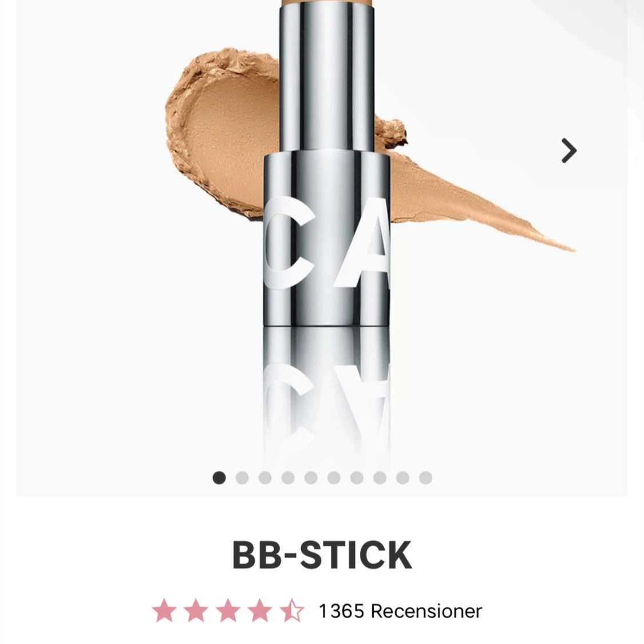Viewport: 644px width, 644px height.
Task: View the ninth carousel image dot
Action: (402, 477)
